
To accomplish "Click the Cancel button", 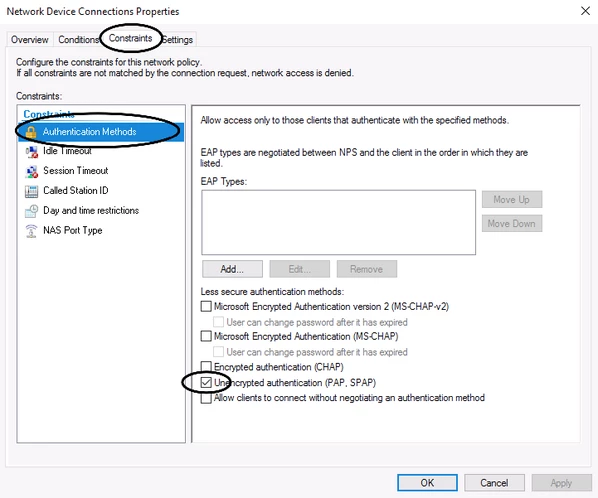I will coord(494,483).
